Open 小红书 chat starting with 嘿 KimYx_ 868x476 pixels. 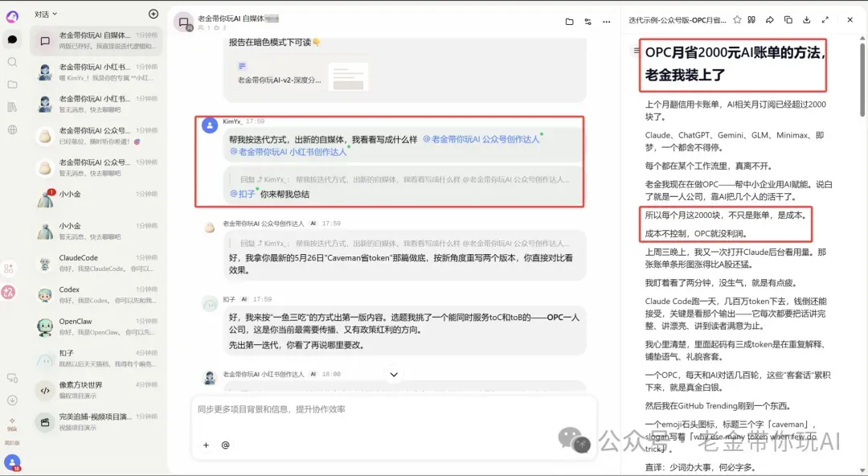[96, 72]
